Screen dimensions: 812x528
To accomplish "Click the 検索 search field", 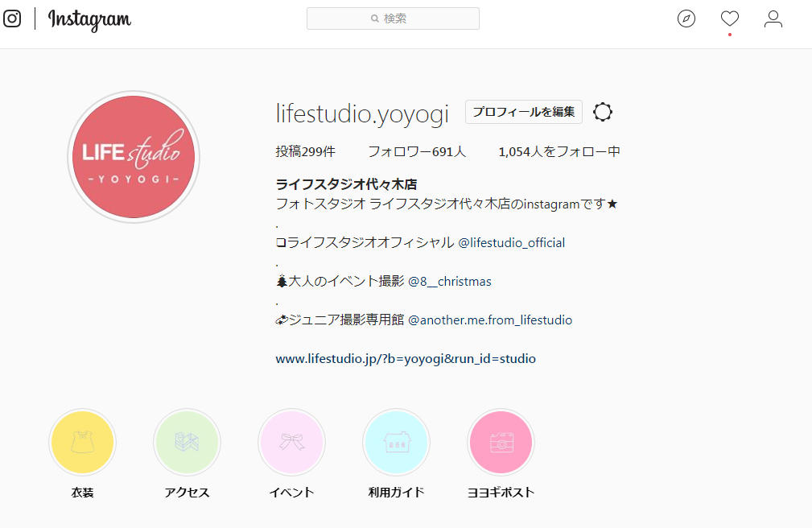I will pos(393,19).
